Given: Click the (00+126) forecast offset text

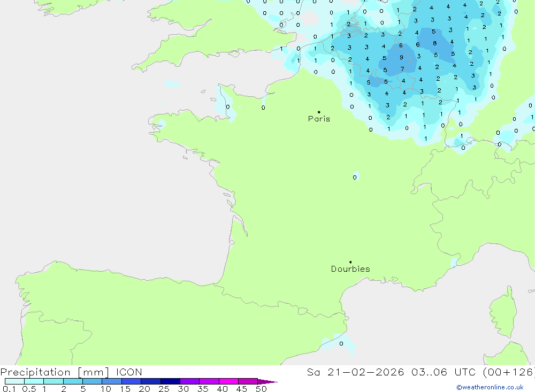Looking at the screenshot, I should click(x=509, y=372).
